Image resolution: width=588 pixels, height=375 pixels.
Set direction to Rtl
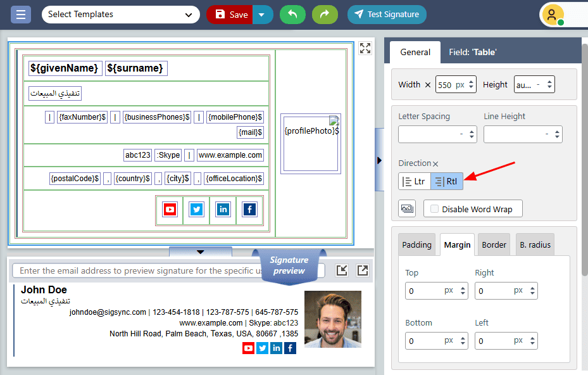tap(446, 181)
